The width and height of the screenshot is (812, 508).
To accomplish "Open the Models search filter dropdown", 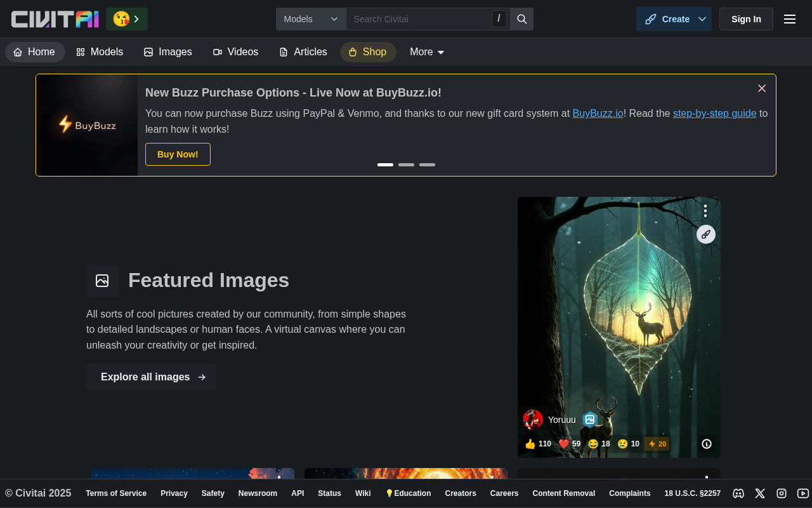I will [311, 19].
